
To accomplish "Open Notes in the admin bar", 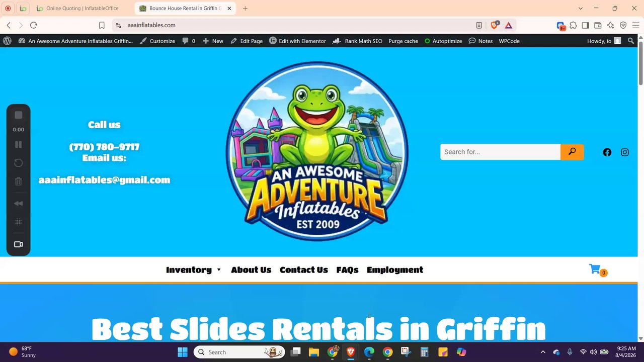I will click(x=480, y=41).
